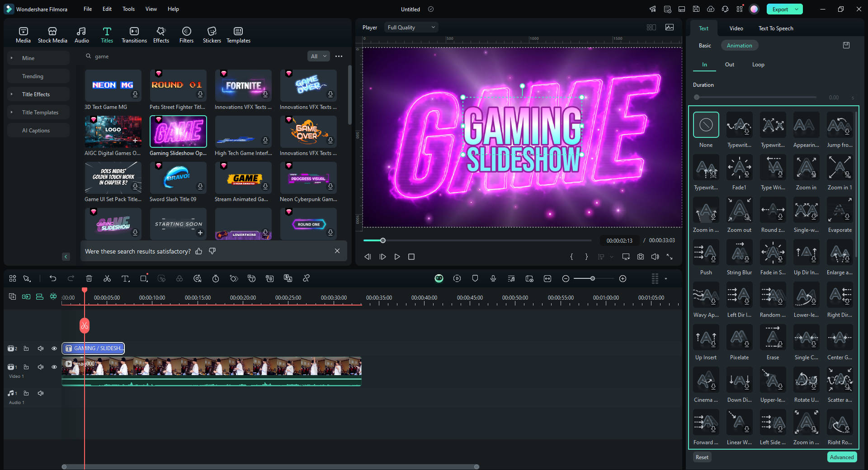
Task: Click the Reset button
Action: [x=702, y=457]
